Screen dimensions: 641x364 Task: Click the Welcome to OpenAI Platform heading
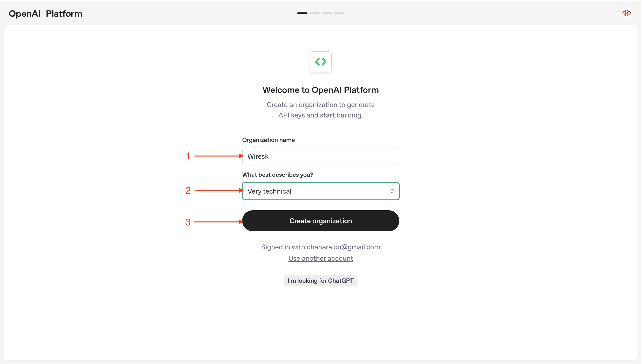320,90
